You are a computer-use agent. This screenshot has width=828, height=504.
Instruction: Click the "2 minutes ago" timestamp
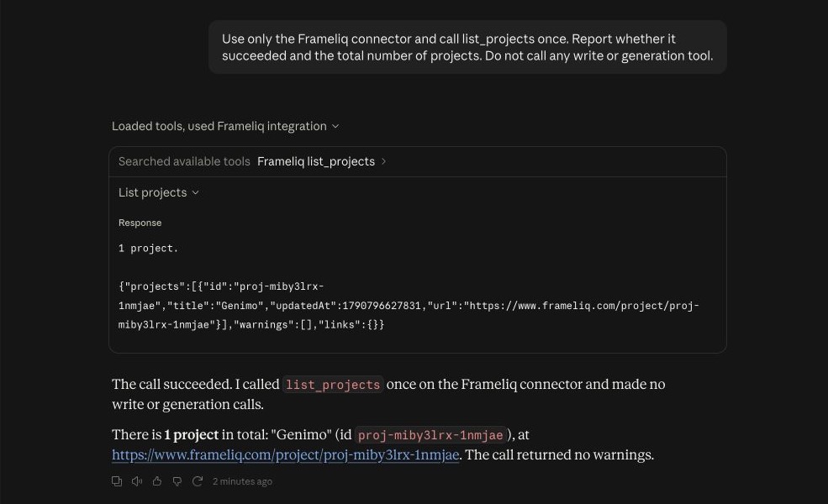(x=242, y=481)
